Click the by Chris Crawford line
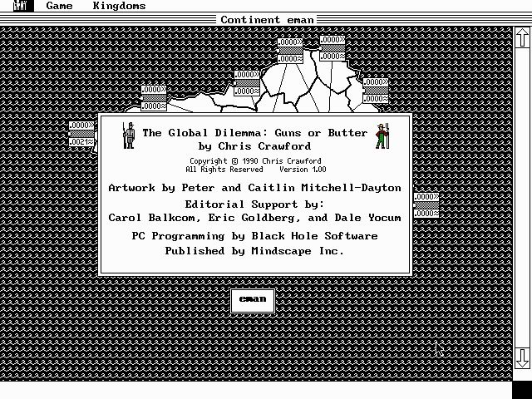Viewport: 532px width, 399px height. [x=254, y=146]
